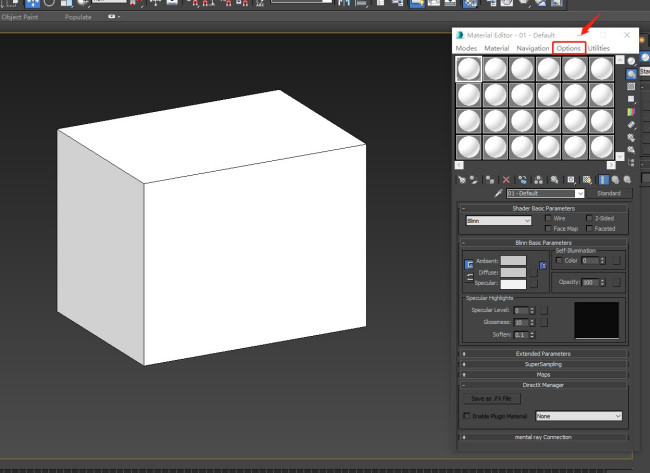650x473 pixels.
Task: Expand the SuperSampling rollout
Action: [x=543, y=364]
